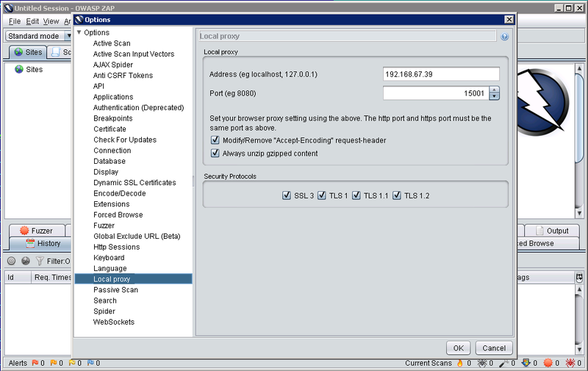Select API in options tree

tap(98, 86)
